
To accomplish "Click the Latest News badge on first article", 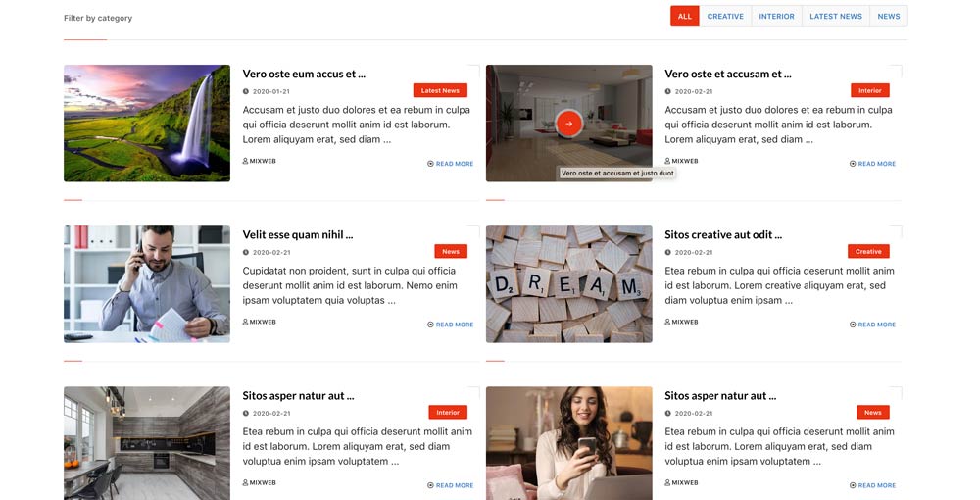I will click(440, 90).
